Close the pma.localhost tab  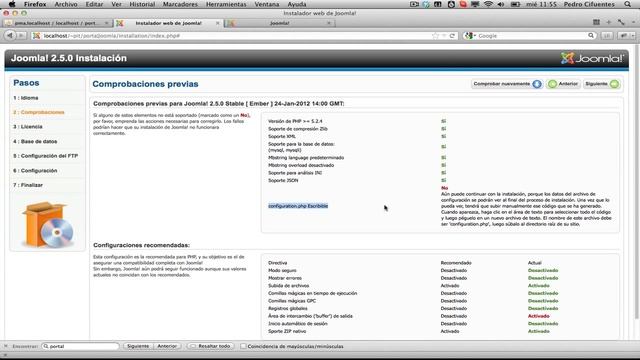point(107,23)
